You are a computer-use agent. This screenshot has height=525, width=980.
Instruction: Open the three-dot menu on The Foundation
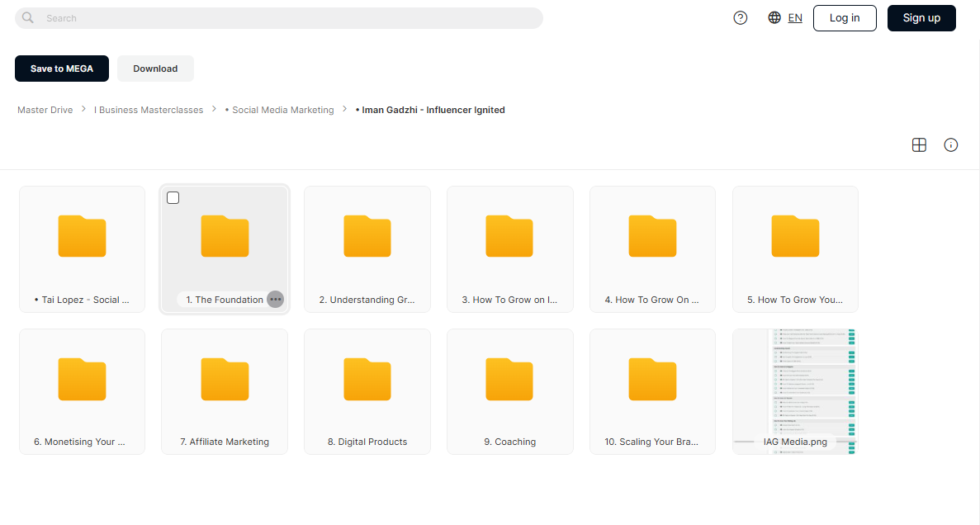click(275, 300)
